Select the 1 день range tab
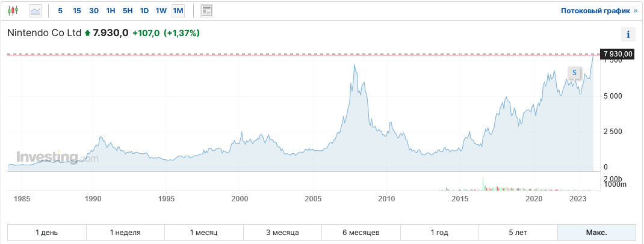Image resolution: width=644 pixels, height=244 pixels. click(47, 233)
